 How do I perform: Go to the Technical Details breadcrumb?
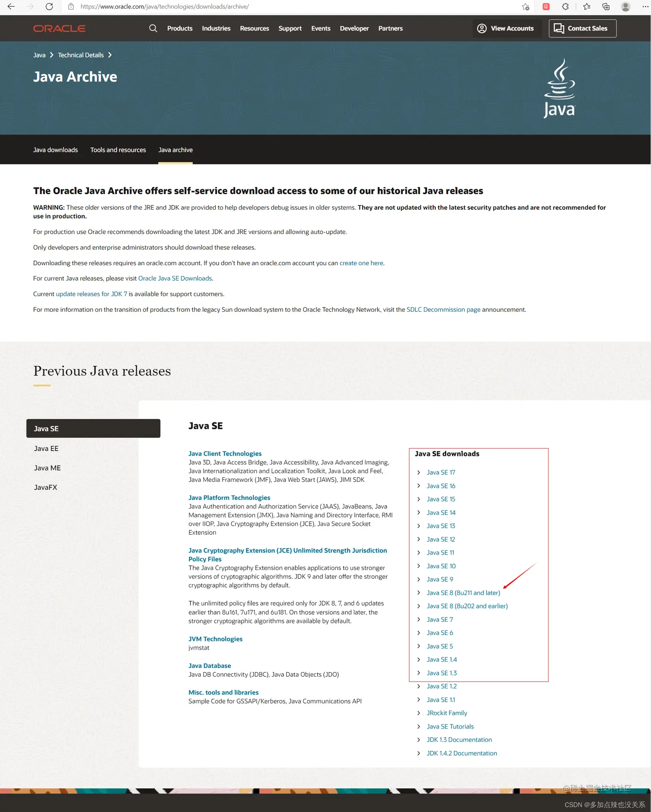pyautogui.click(x=81, y=55)
